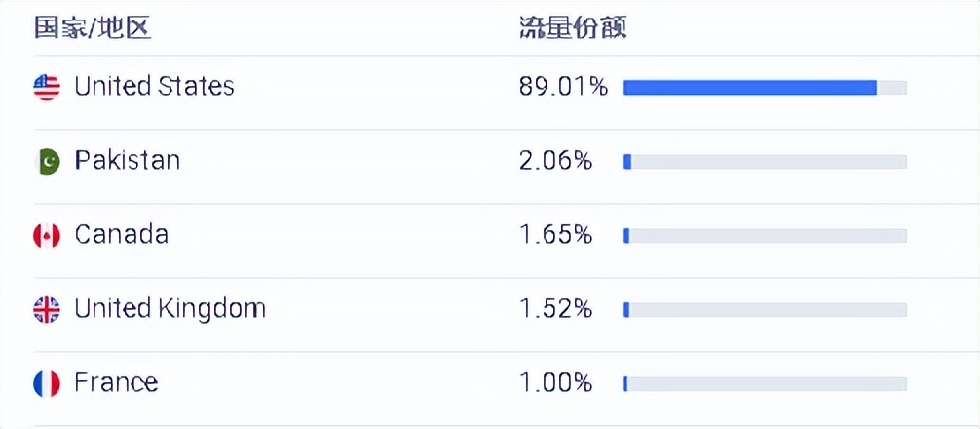The height and width of the screenshot is (429, 980).
Task: Open the Canada country entry
Action: 121,235
